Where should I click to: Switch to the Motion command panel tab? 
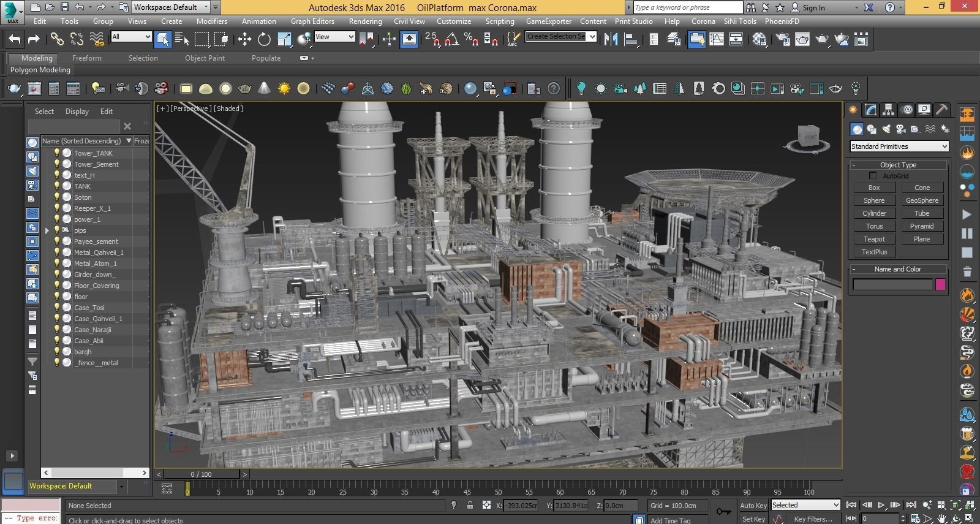(907, 110)
